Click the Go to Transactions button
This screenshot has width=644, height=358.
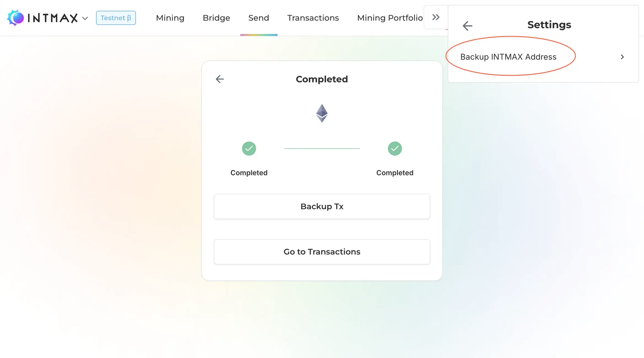[x=322, y=251]
